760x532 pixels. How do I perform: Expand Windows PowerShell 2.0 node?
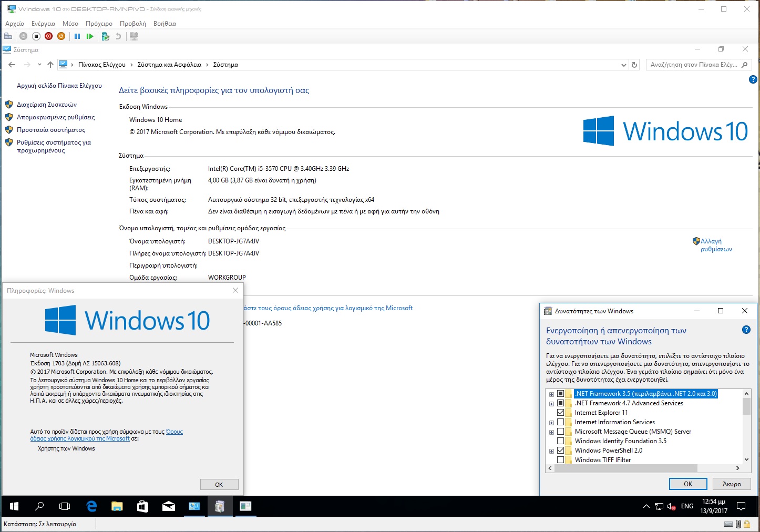click(551, 451)
